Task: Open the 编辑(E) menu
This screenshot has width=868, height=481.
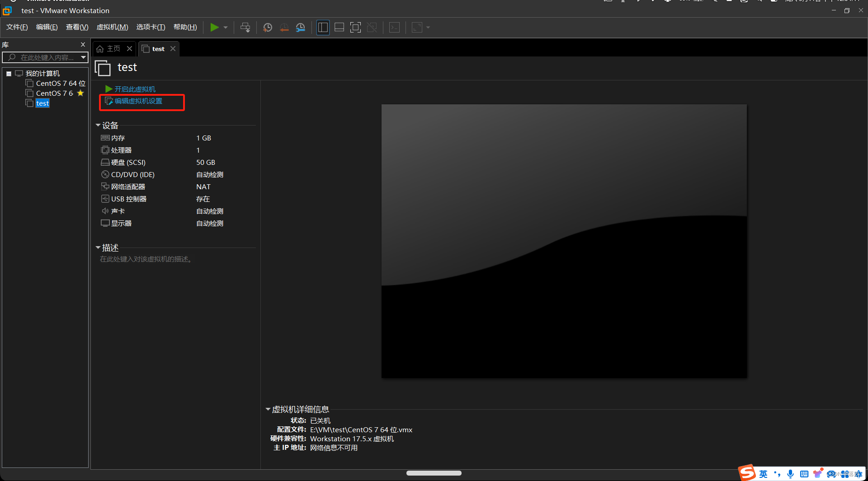Action: 47,27
